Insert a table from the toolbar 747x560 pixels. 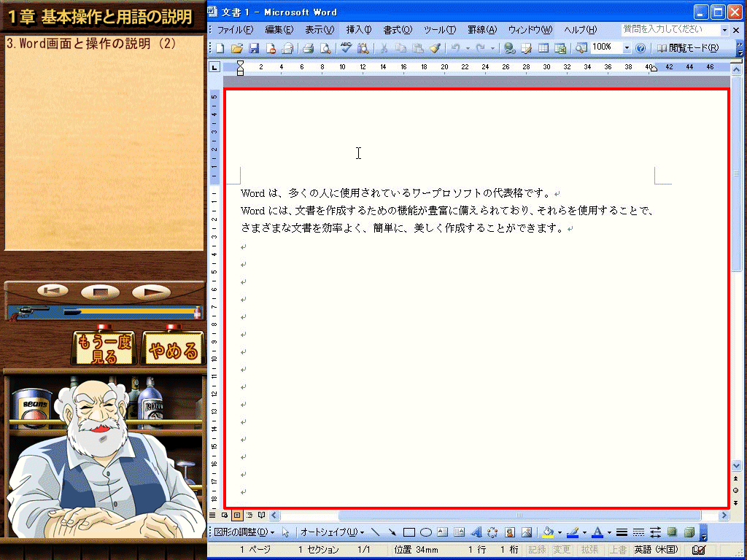pyautogui.click(x=543, y=48)
